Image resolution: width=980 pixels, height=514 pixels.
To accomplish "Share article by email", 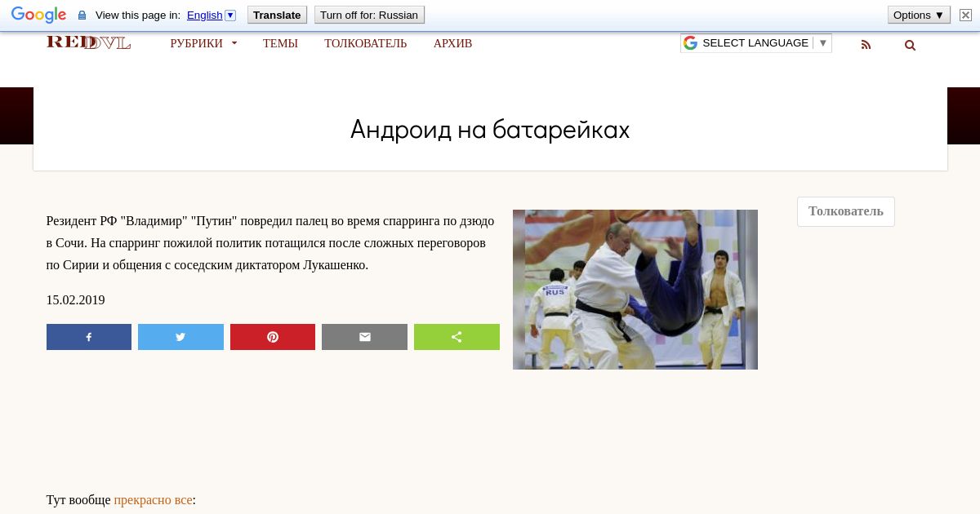I will (x=364, y=337).
